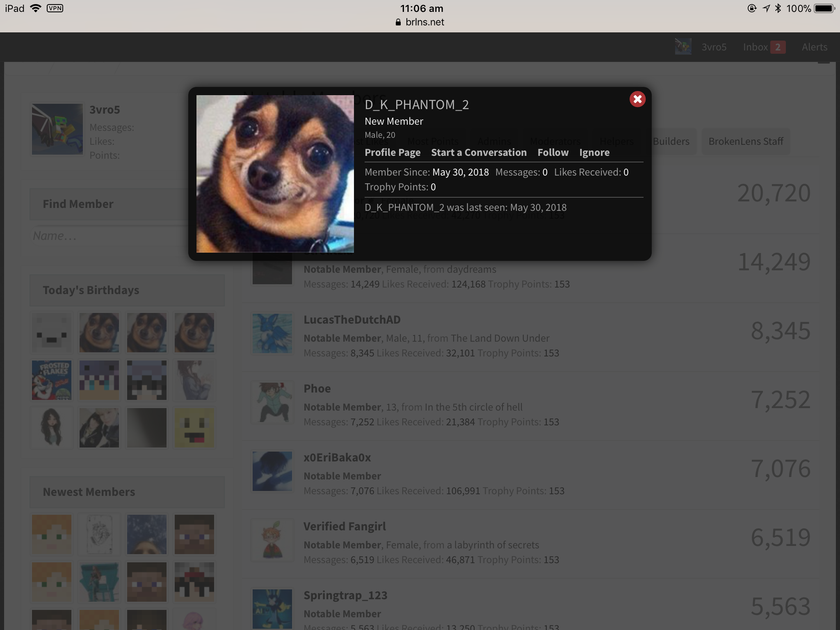Open the Alerts menu
840x630 pixels.
(815, 47)
